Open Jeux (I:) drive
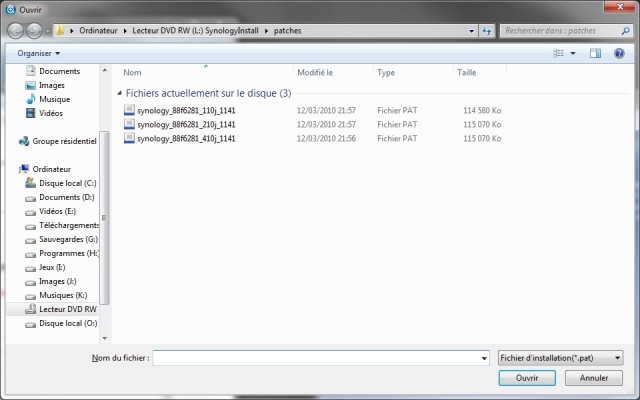This screenshot has height=400, width=640. tap(52, 267)
